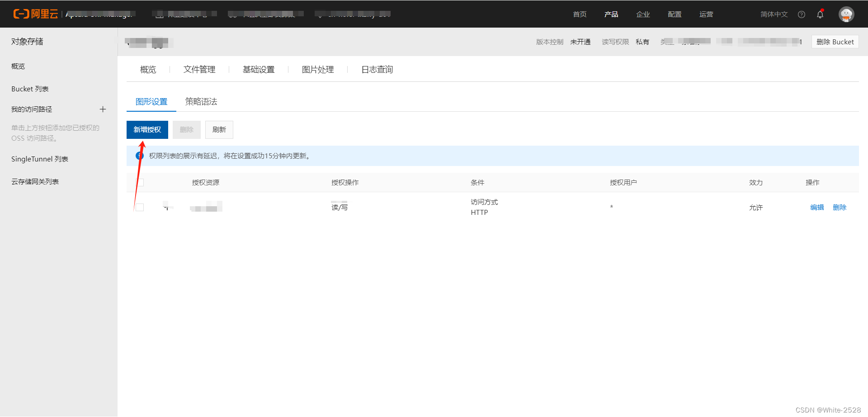Toggle the select-all checkbox in table header
The width and height of the screenshot is (868, 417).
pos(140,182)
